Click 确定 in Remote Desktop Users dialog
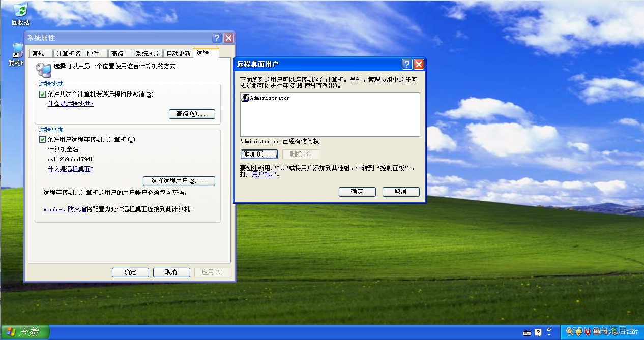 357,192
